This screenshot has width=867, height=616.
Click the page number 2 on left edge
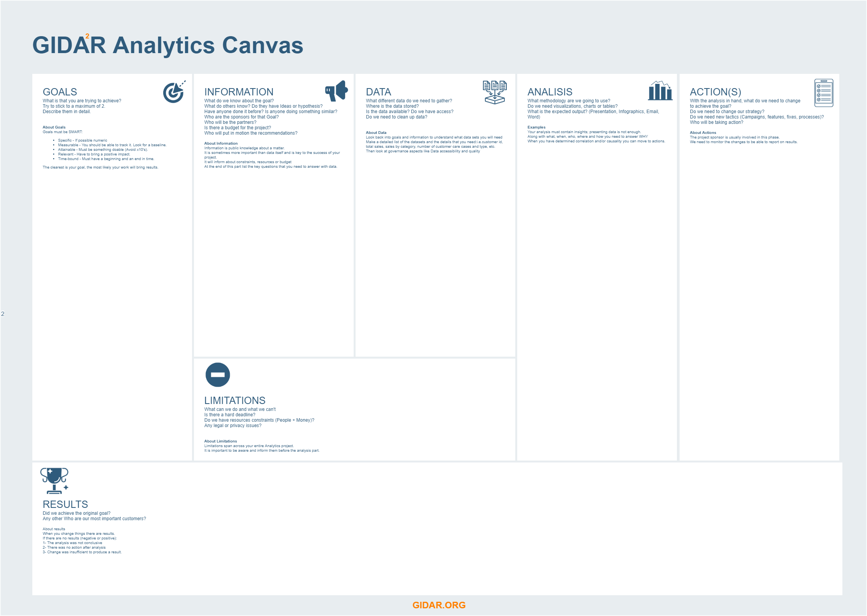pyautogui.click(x=2, y=314)
